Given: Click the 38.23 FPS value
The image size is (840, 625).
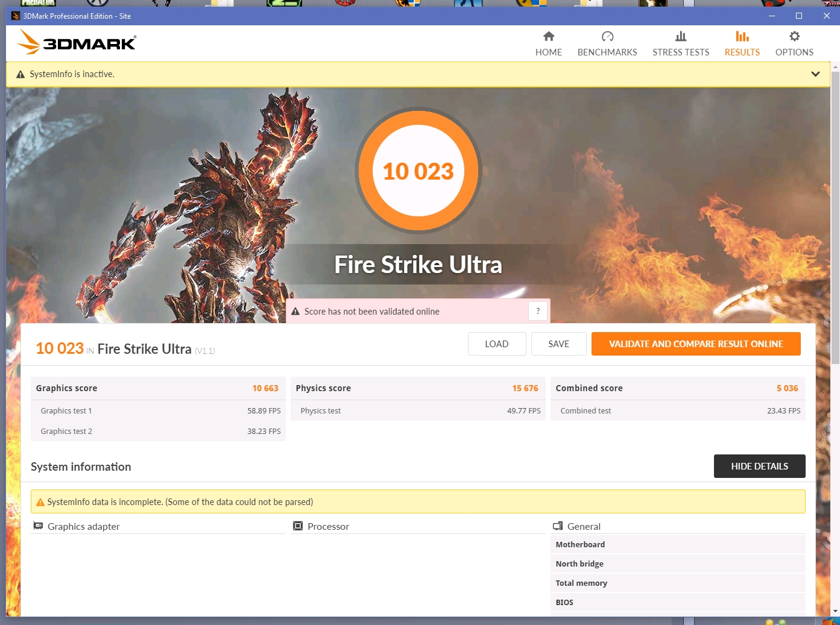Looking at the screenshot, I should tap(264, 431).
